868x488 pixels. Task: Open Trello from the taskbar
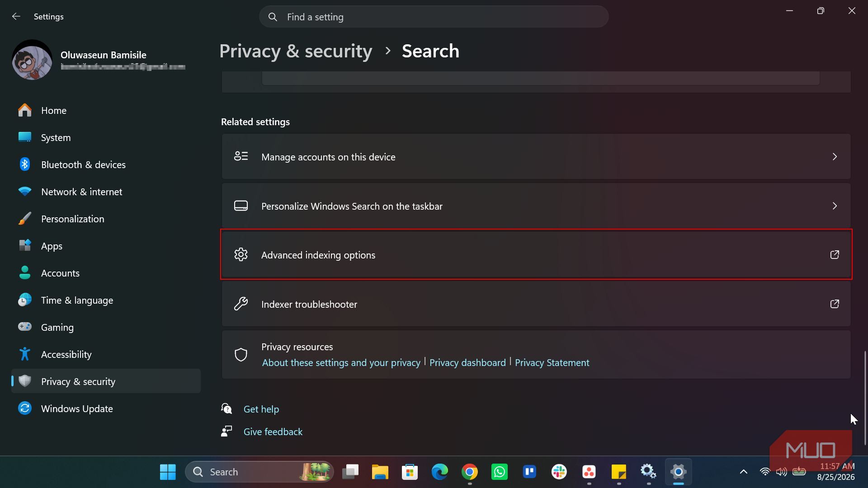tap(529, 472)
